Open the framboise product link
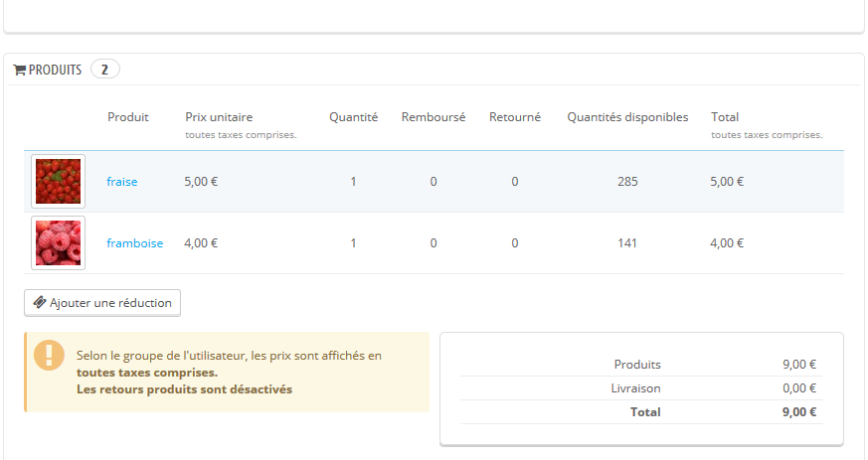Screen dimensions: 868x460 [x=134, y=243]
